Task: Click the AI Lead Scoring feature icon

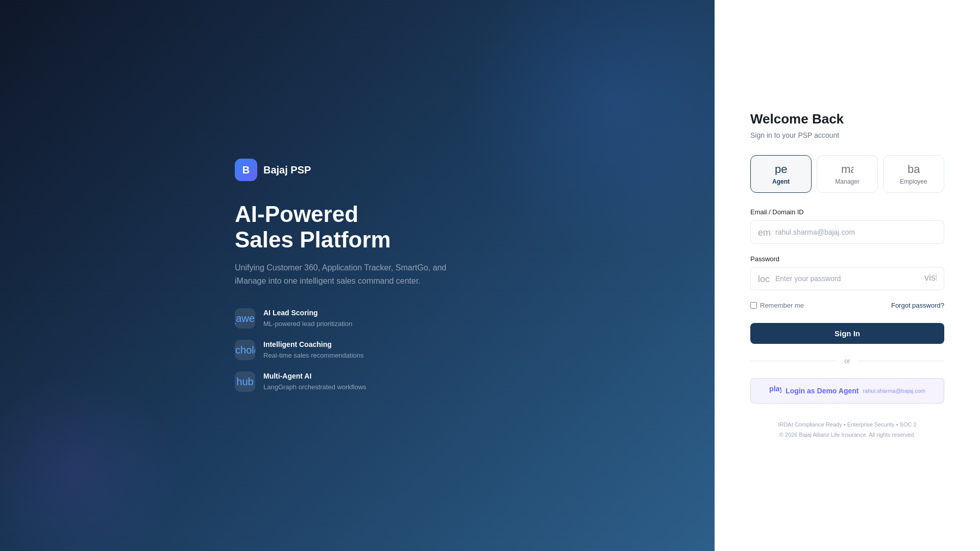Action: (x=245, y=318)
